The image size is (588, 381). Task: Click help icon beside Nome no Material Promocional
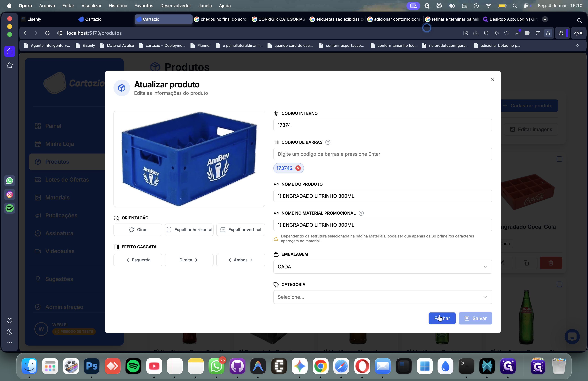point(361,213)
